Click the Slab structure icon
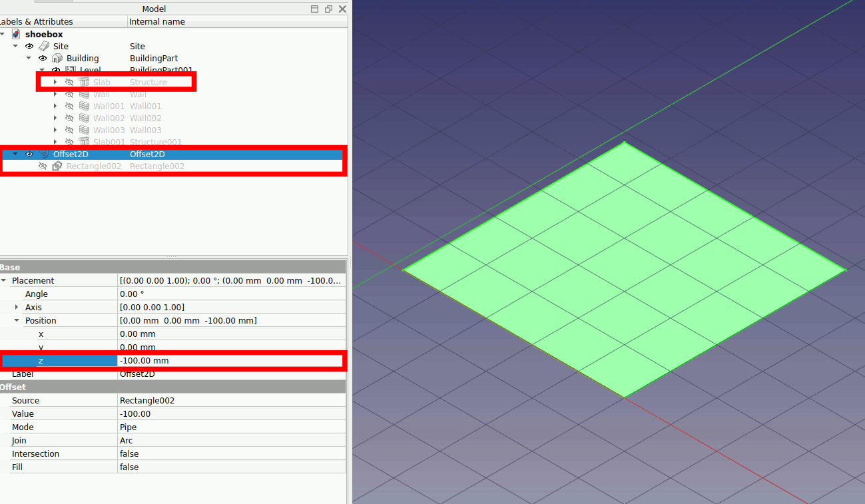Image resolution: width=865 pixels, height=504 pixels. 84,82
